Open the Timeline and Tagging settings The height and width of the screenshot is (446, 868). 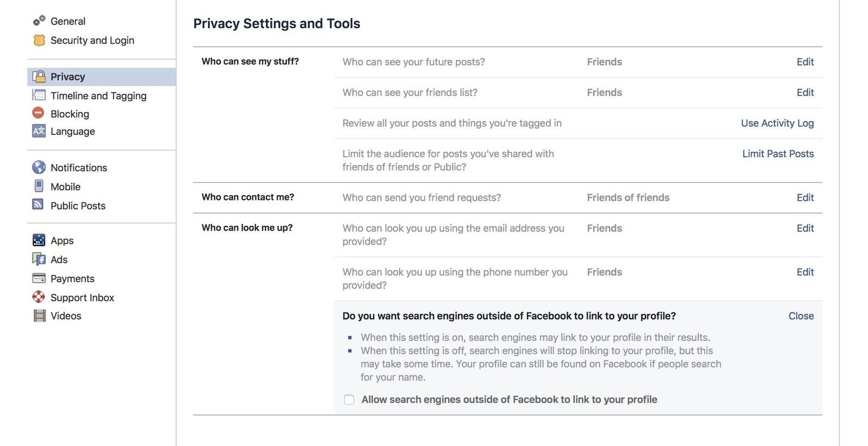pyautogui.click(x=98, y=96)
